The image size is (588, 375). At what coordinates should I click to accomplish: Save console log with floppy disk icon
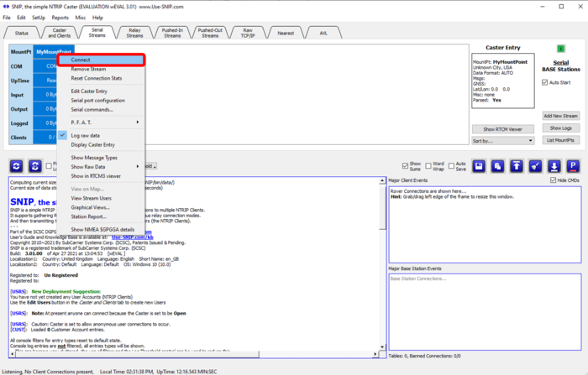click(x=479, y=166)
